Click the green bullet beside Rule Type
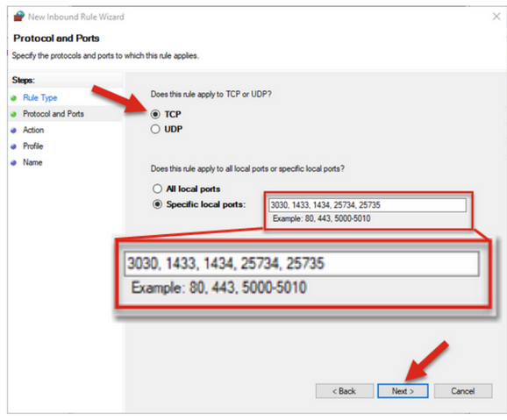Viewport: 507px width, 420px height. pyautogui.click(x=13, y=98)
